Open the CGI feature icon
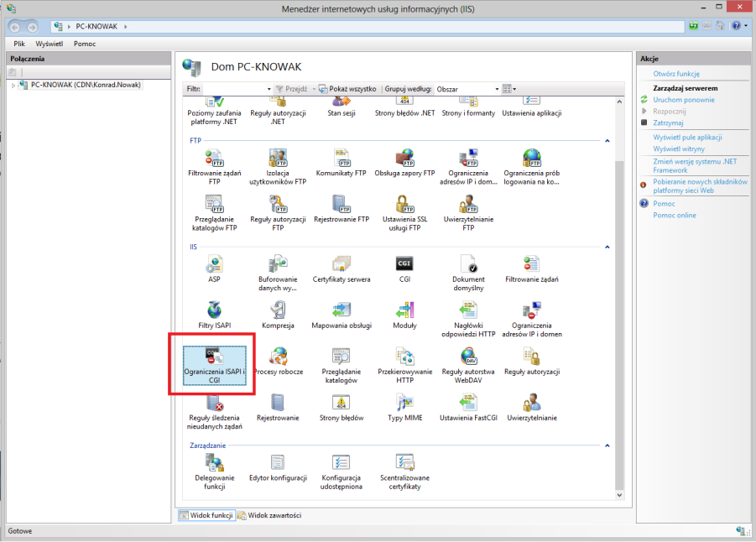This screenshot has height=542, width=756. pos(404,269)
